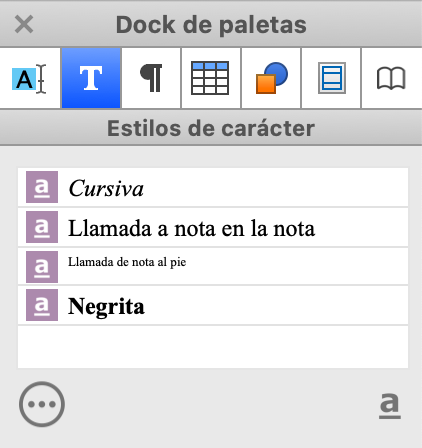
Task: Select the character styles T tab
Action: click(x=91, y=78)
